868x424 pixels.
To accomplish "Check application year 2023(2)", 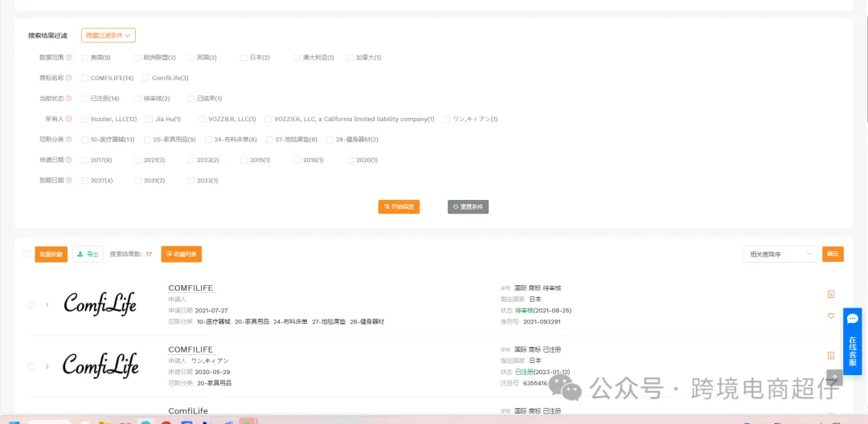I will click(x=191, y=160).
